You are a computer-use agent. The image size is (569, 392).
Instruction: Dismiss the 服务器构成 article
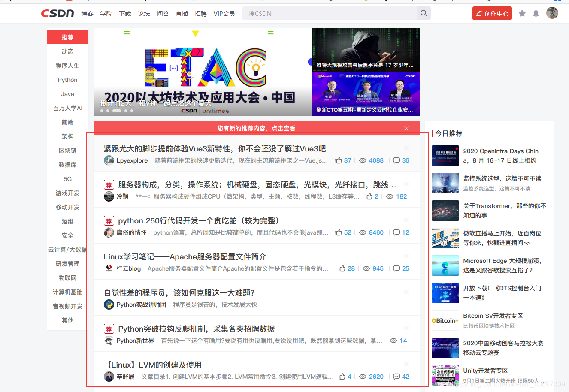[x=406, y=184]
